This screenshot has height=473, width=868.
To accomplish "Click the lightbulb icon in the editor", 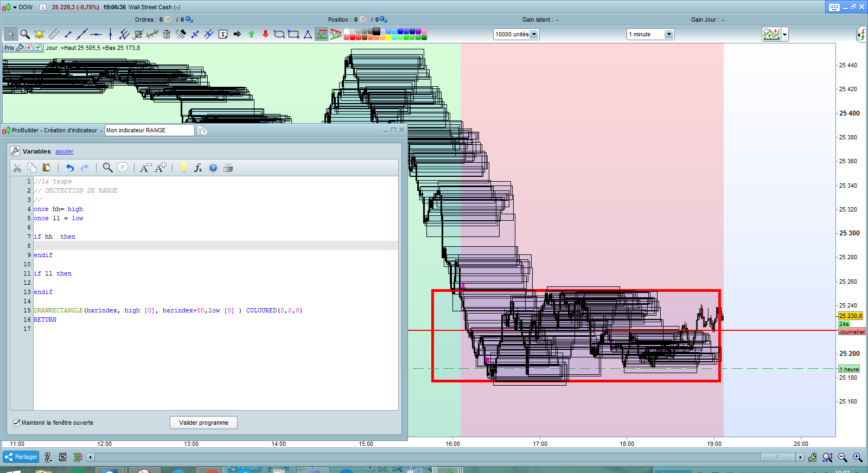I will (x=183, y=168).
